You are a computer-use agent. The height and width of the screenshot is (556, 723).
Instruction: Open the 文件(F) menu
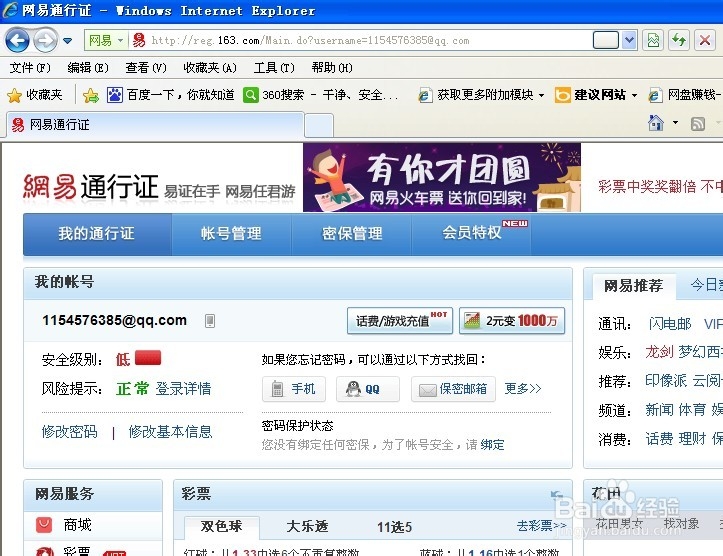30,68
